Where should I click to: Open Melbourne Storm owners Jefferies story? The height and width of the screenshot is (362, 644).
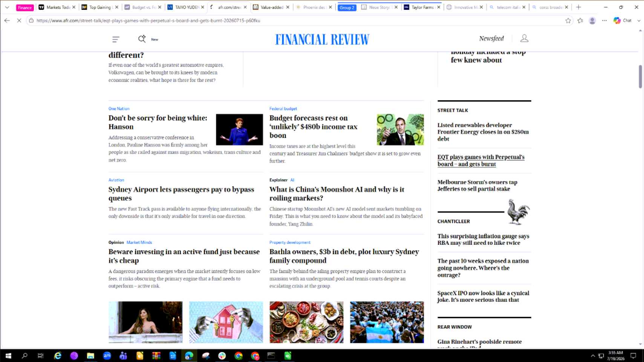pyautogui.click(x=477, y=185)
